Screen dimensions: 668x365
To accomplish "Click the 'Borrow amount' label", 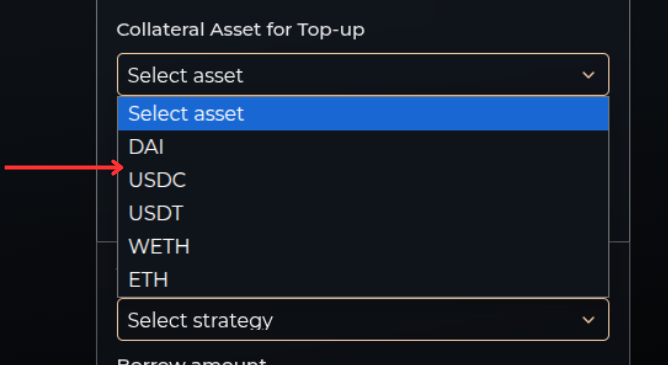I will click(x=191, y=361).
